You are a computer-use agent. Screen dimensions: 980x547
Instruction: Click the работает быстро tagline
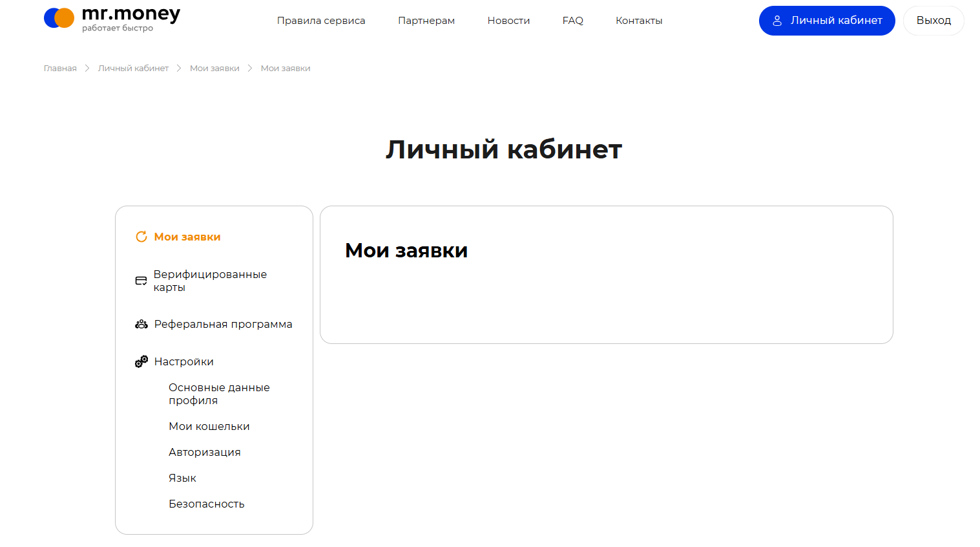(118, 28)
